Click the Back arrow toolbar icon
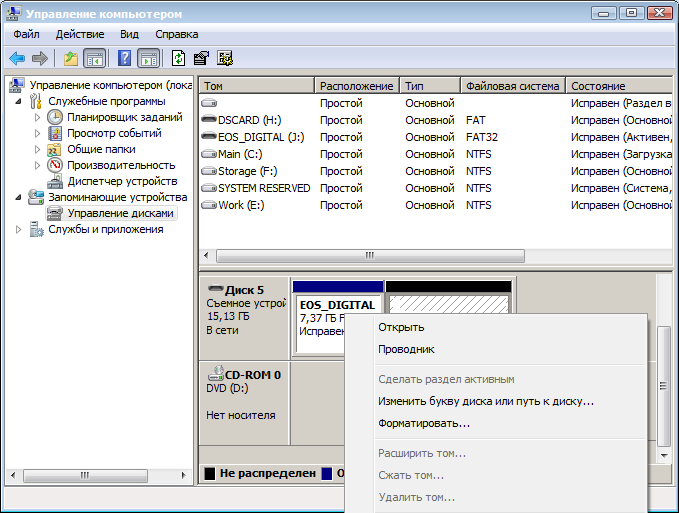The height and width of the screenshot is (513, 679). [x=17, y=59]
